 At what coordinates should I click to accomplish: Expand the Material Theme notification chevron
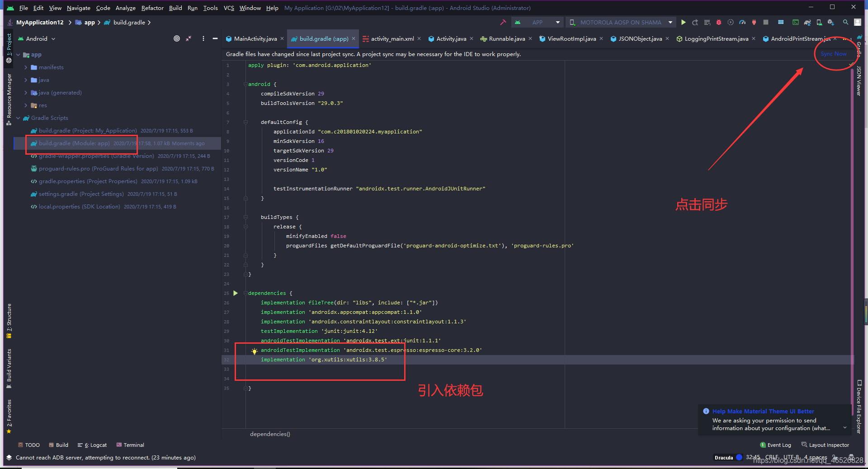pos(844,427)
